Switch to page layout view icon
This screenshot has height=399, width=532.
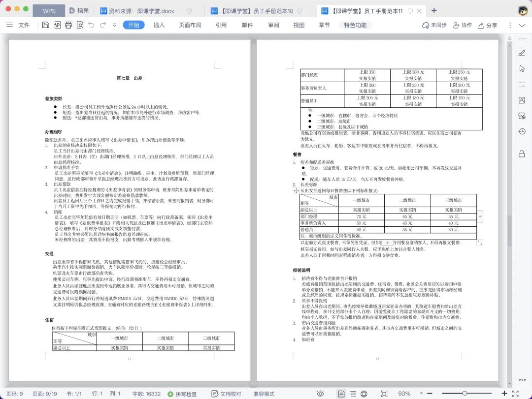point(341,394)
